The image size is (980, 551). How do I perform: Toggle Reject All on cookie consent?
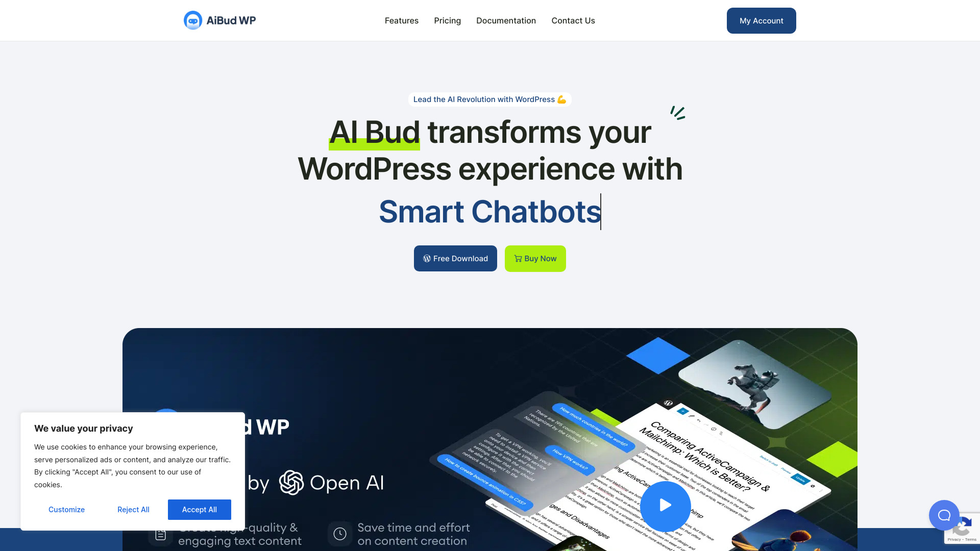(133, 509)
